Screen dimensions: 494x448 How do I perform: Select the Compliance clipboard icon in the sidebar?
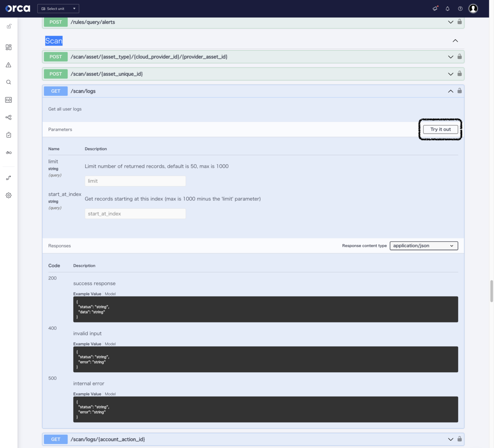(8, 134)
